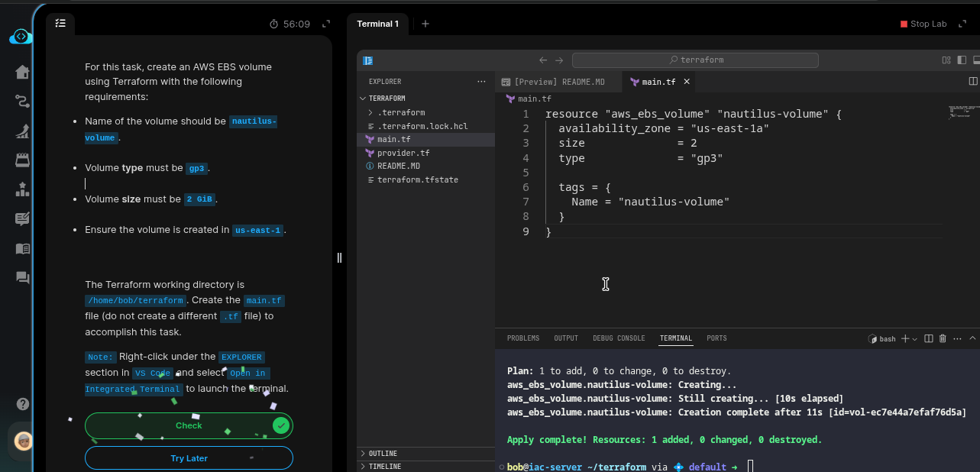This screenshot has height=472, width=980.
Task: Open the OUTPUT panel tab
Action: tap(566, 338)
